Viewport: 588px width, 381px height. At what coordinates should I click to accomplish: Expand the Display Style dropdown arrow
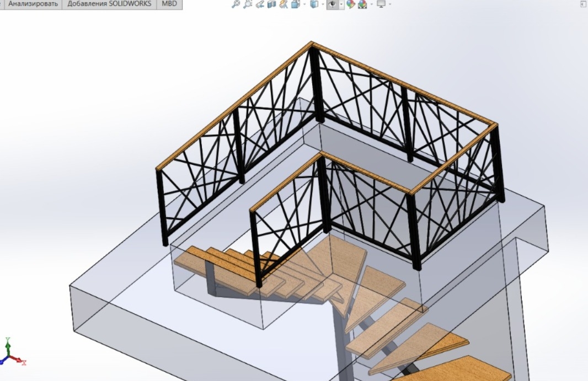tap(322, 4)
